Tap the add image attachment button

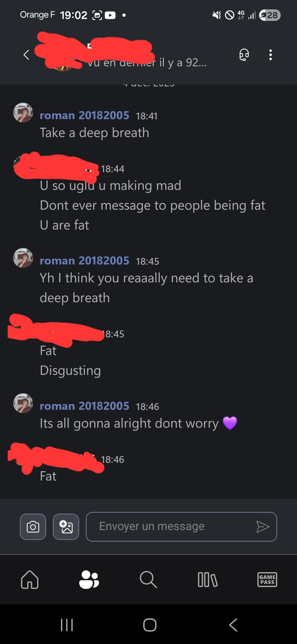point(66,527)
